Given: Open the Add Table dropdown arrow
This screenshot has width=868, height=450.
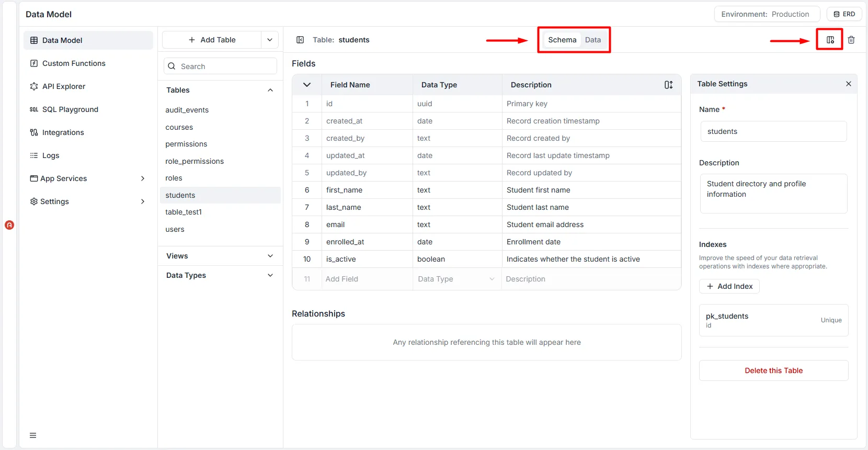Looking at the screenshot, I should click(x=270, y=40).
